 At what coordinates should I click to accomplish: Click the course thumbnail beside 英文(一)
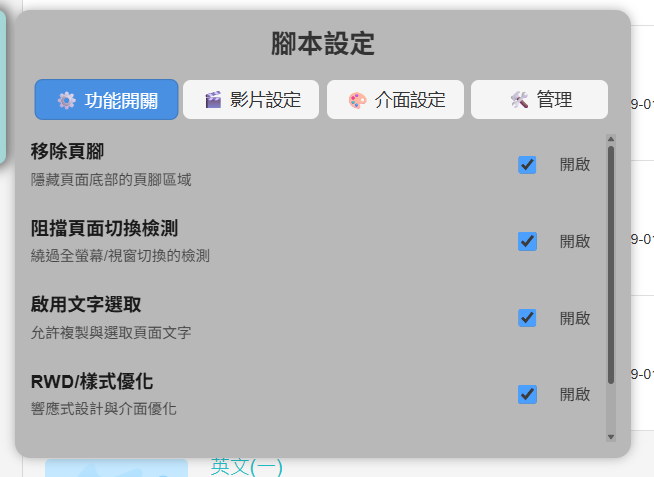[116, 468]
